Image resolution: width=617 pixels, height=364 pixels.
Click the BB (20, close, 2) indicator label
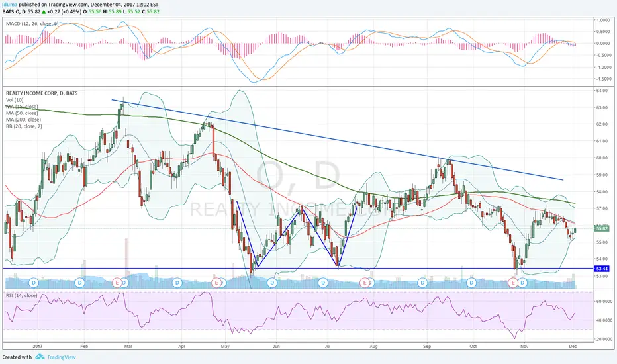tap(24, 126)
